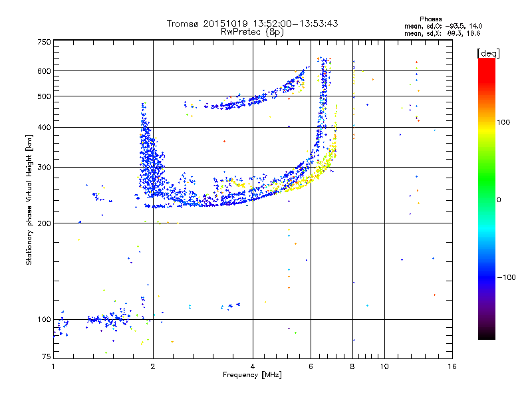This screenshot has width=532, height=399.
Task: Click the 'Phases' header label
Action: click(430, 19)
